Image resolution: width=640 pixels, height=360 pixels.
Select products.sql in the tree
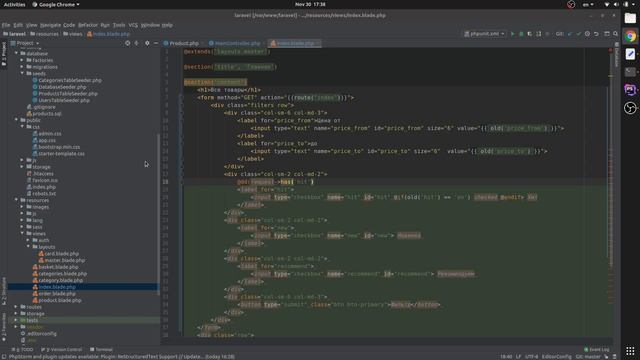pyautogui.click(x=47, y=113)
